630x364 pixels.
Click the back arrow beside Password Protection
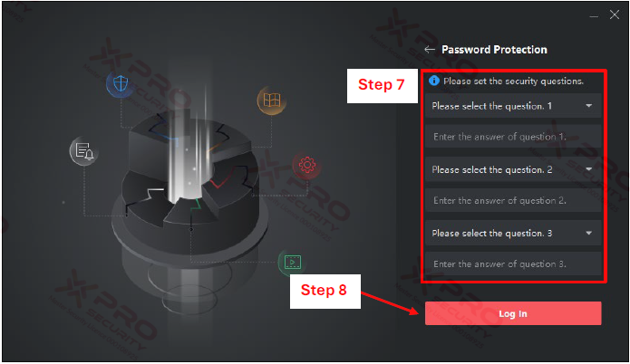430,50
